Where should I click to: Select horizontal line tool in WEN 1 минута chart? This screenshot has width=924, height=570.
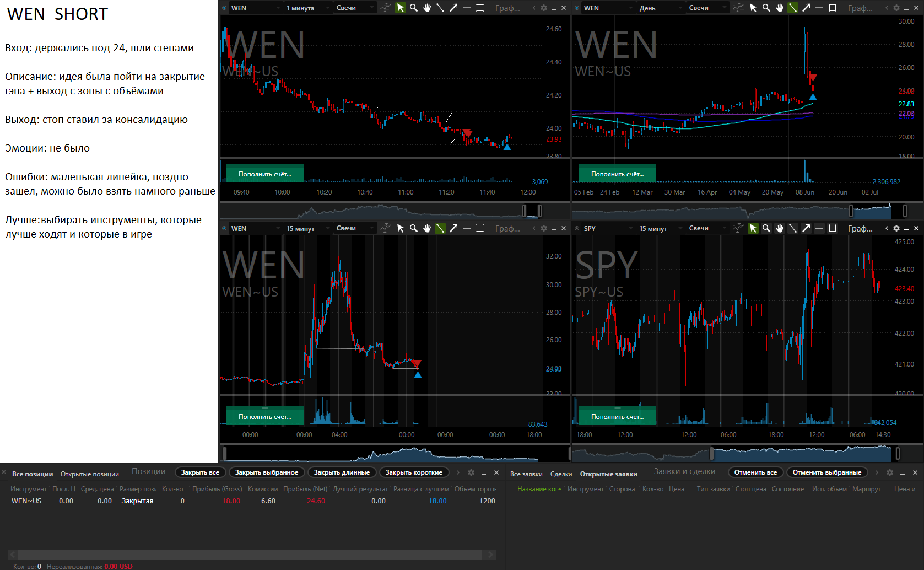coord(467,8)
